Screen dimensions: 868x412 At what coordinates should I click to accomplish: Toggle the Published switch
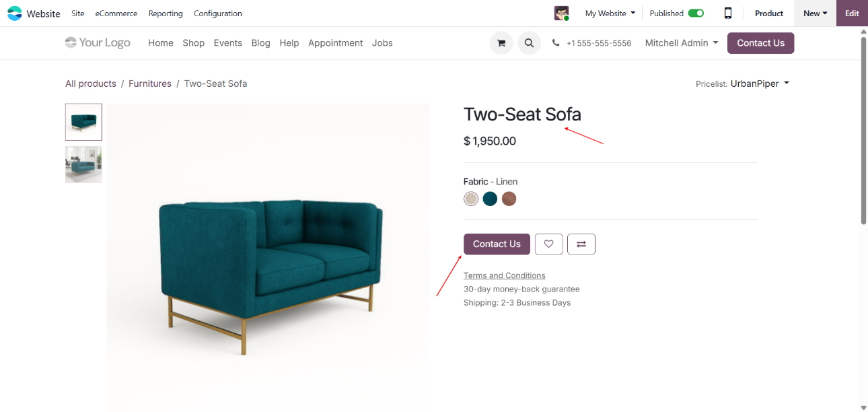pyautogui.click(x=696, y=13)
